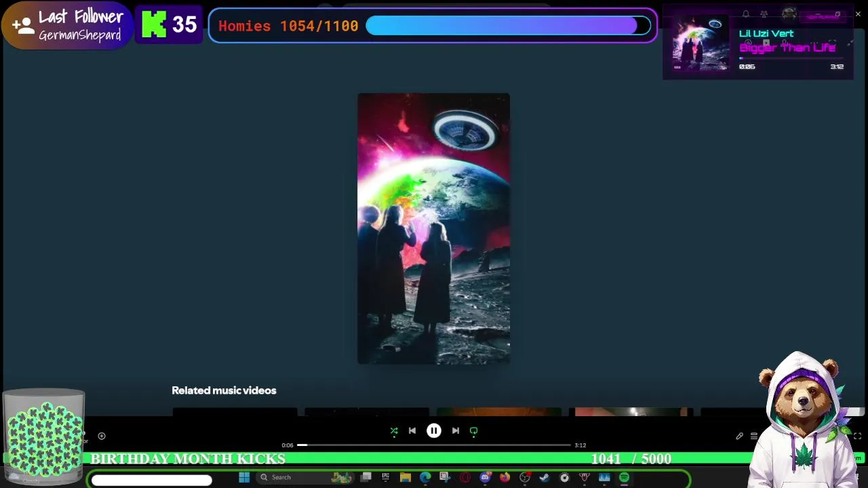Click the now-playing widget cover art thumbnail
This screenshot has height=488, width=868.
pyautogui.click(x=701, y=45)
